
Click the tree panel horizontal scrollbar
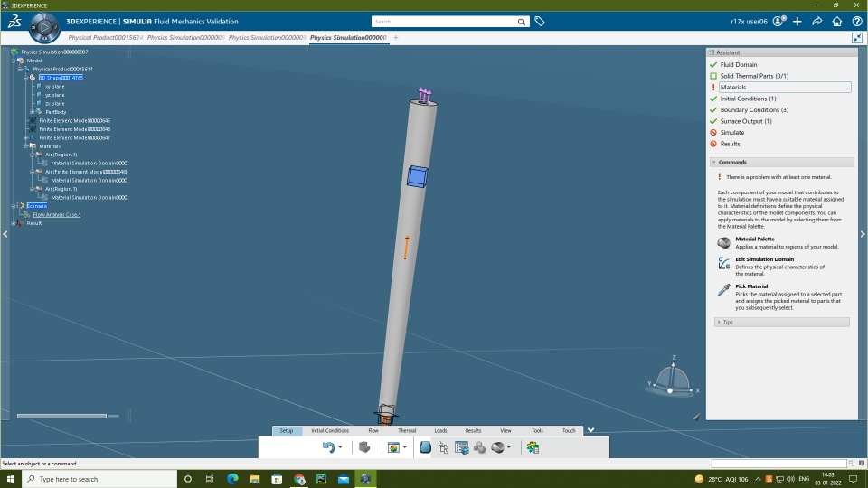point(61,416)
